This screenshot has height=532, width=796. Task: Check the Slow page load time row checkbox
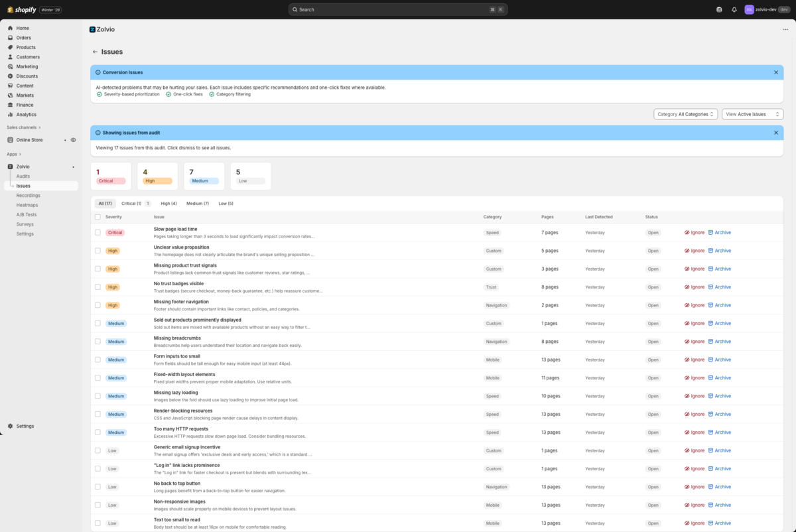click(x=98, y=233)
